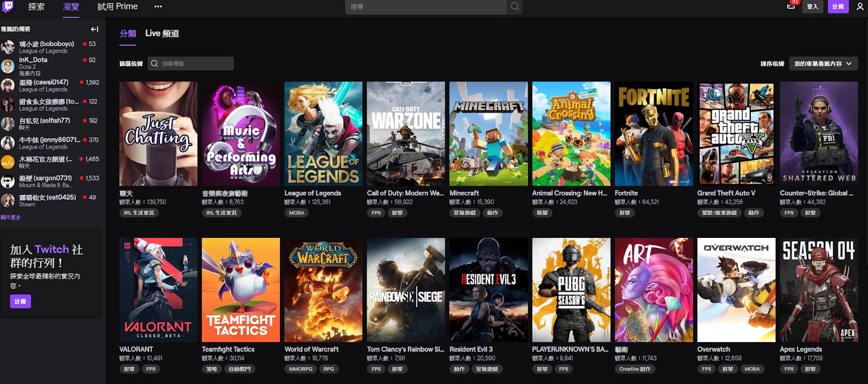Select the 分類 tab
This screenshot has width=868, height=384.
pyautogui.click(x=128, y=34)
